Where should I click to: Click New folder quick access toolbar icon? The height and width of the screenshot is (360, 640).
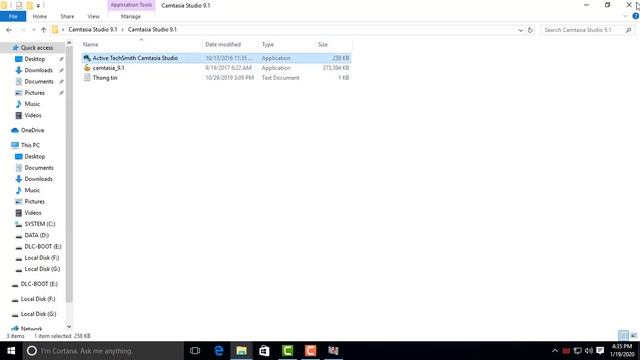pyautogui.click(x=29, y=5)
